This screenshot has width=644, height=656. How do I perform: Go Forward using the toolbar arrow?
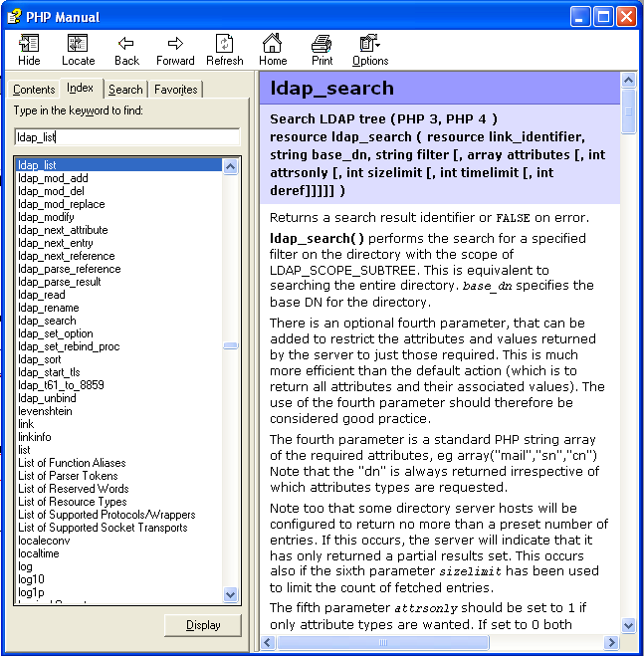point(175,50)
